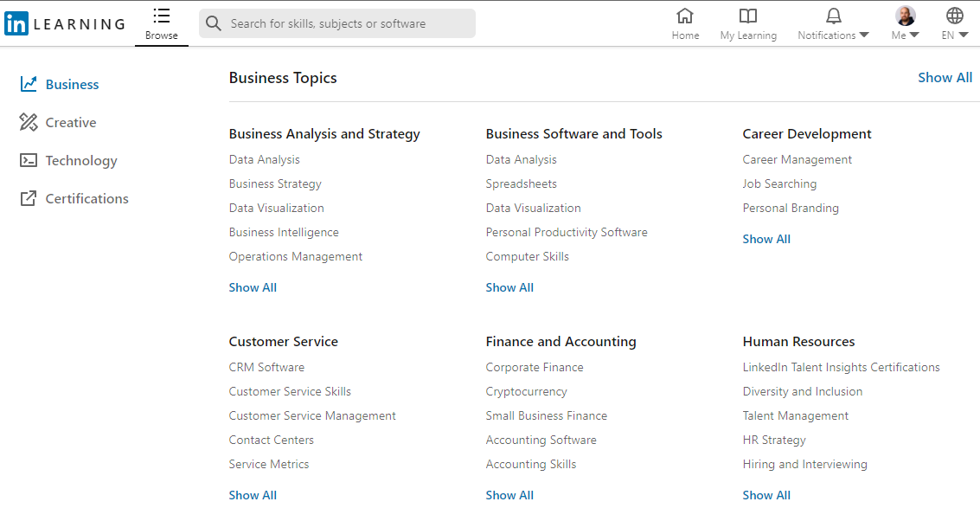This screenshot has width=980, height=521.
Task: Click the Notifications bell icon
Action: [833, 16]
